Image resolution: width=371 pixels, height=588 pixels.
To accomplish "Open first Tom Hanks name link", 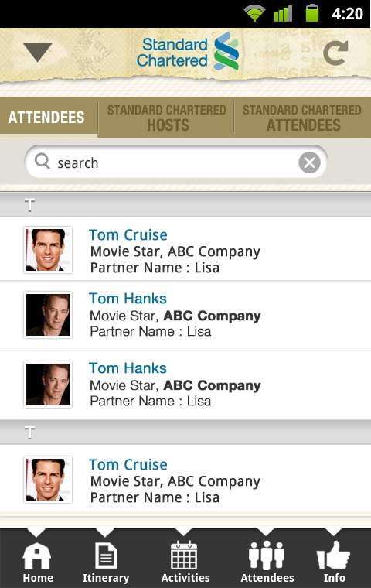I will coord(128,299).
